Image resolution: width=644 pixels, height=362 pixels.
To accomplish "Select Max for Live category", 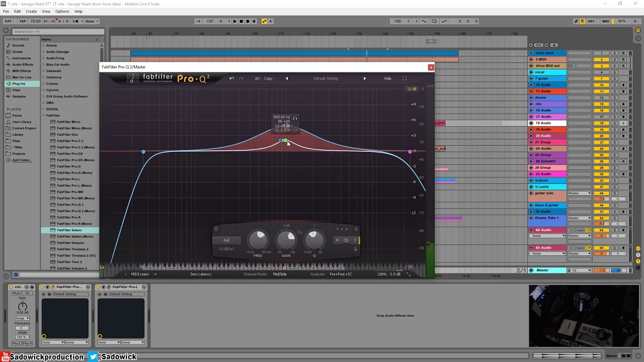I will coord(22,77).
